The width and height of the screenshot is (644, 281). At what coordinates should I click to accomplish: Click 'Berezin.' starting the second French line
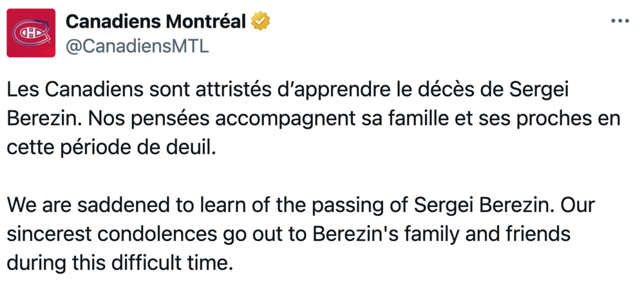[41, 119]
